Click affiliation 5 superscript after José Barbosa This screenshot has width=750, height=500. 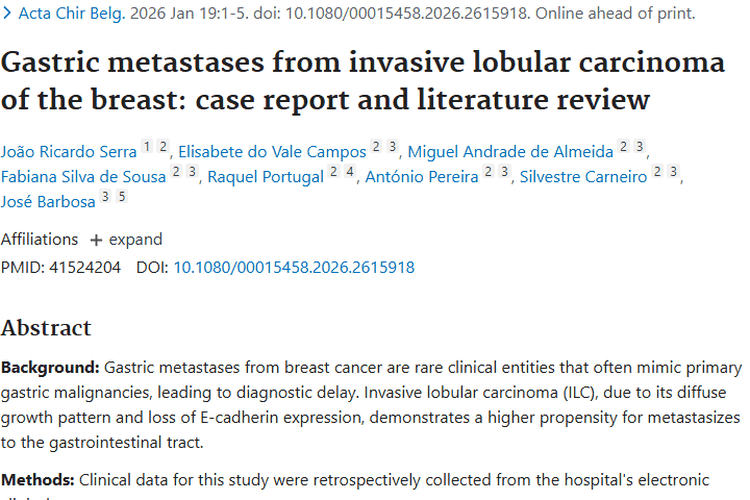[x=122, y=197]
